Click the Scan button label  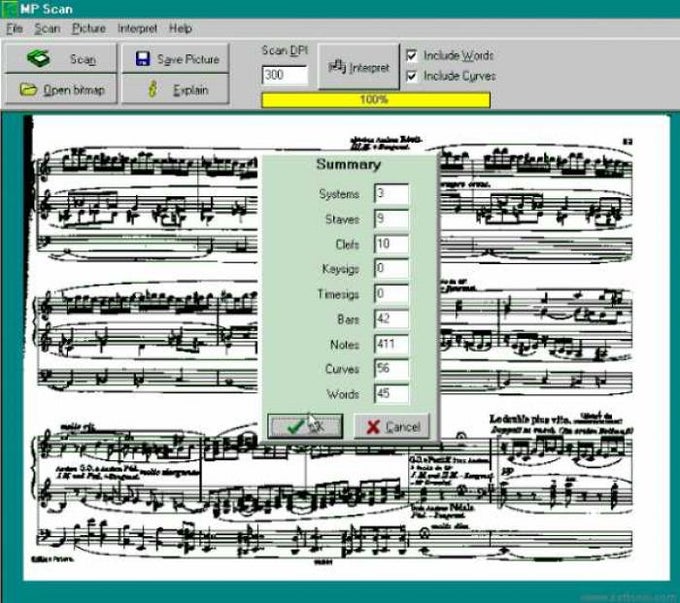pyautogui.click(x=83, y=59)
